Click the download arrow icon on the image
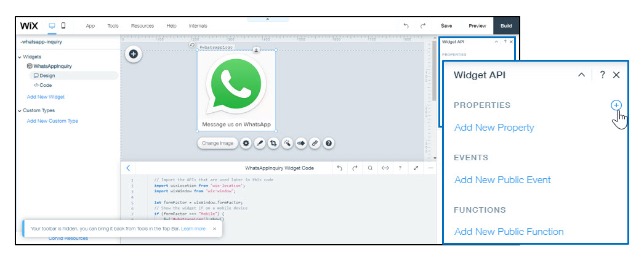644x270 pixels. coord(256,50)
